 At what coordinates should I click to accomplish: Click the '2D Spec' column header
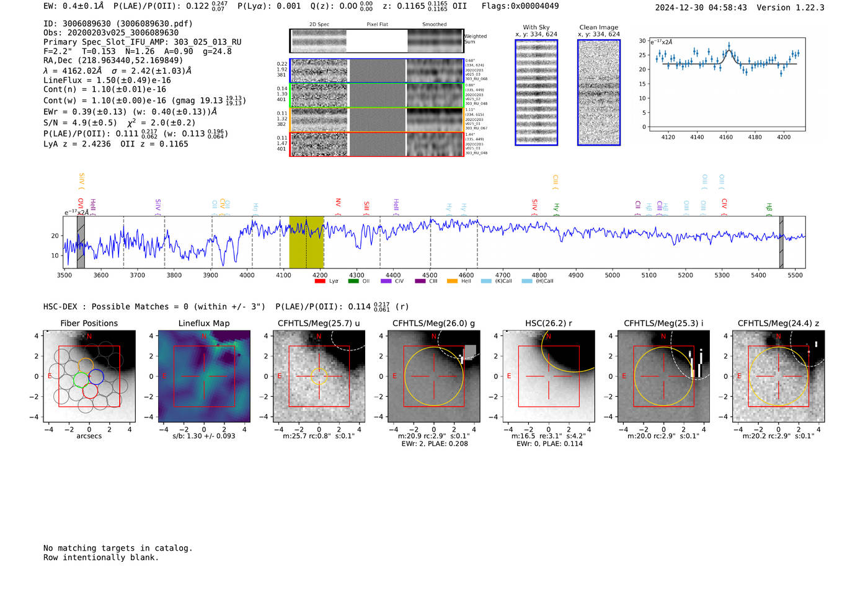pyautogui.click(x=319, y=24)
